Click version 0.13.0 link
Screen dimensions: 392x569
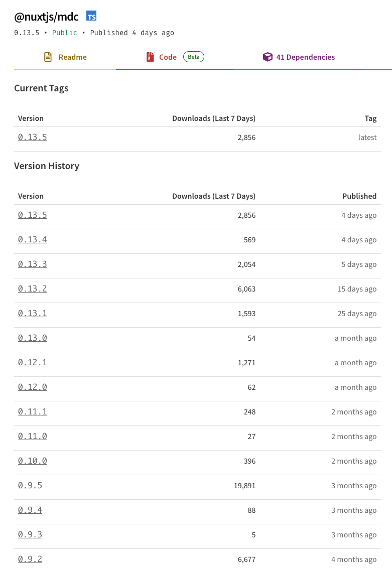(x=33, y=338)
